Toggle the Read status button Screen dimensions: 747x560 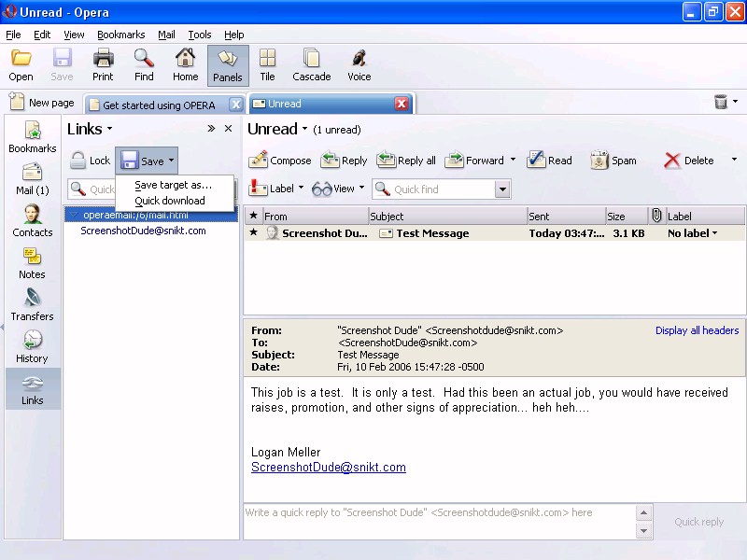point(549,161)
